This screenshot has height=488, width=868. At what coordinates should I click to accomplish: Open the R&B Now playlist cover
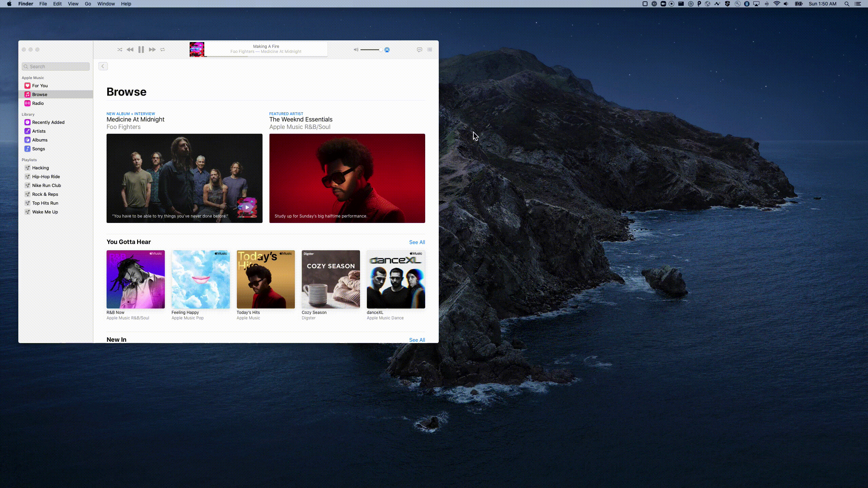(x=136, y=279)
